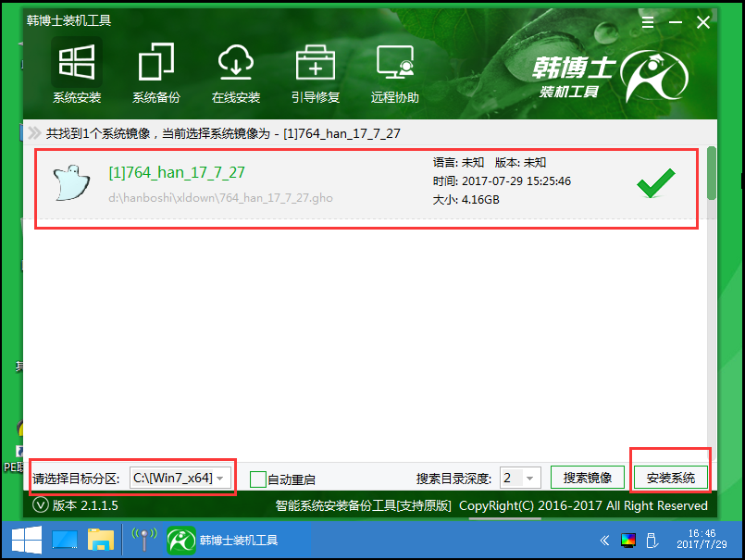This screenshot has height=560, width=745.
Task: Click the green checkmark on the image row
Action: point(655,182)
